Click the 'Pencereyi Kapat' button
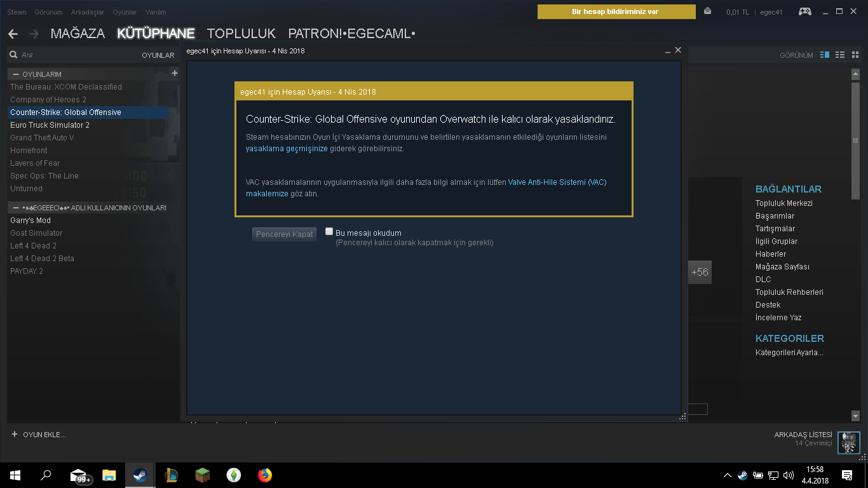The image size is (868, 488). pyautogui.click(x=284, y=234)
